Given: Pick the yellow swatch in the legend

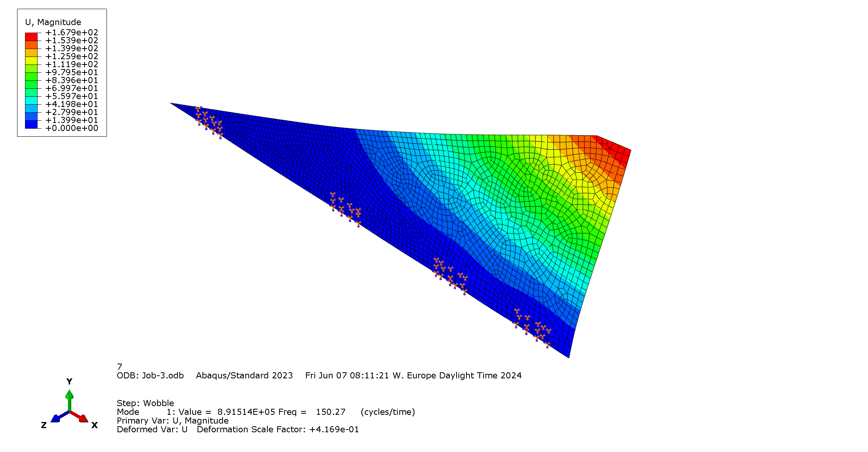Looking at the screenshot, I should click(31, 61).
